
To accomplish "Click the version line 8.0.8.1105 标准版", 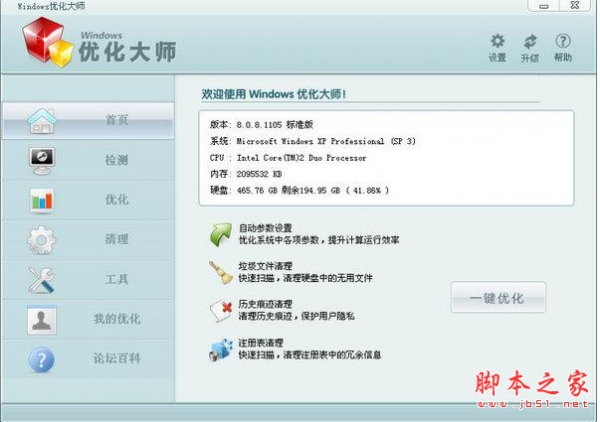I will tap(262, 125).
